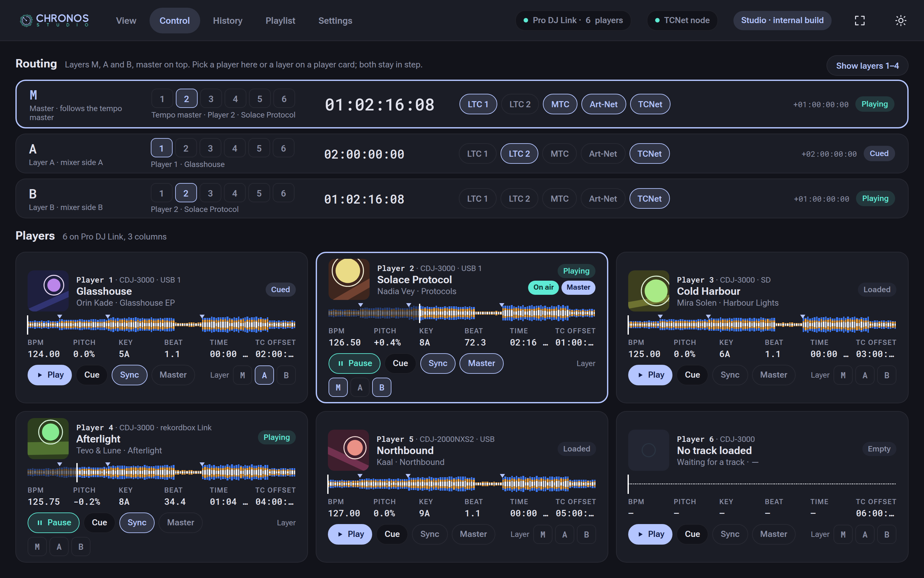Open the Settings tab
924x578 pixels.
point(335,21)
